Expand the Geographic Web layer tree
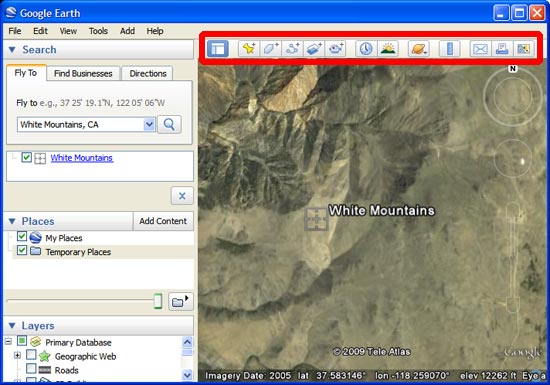Screen dimensions: 550x385 point(17,356)
